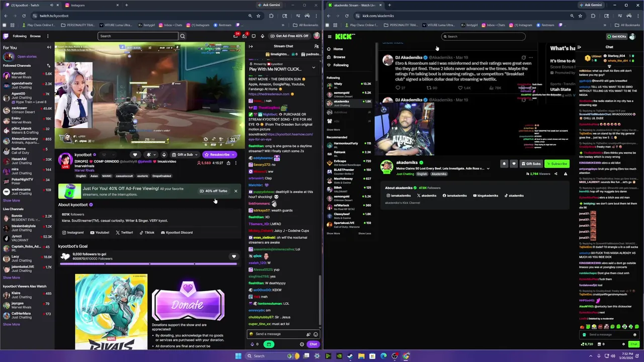This screenshot has height=362, width=644.
Task: Expand akademiks stream title chevron
Action: [488, 169]
